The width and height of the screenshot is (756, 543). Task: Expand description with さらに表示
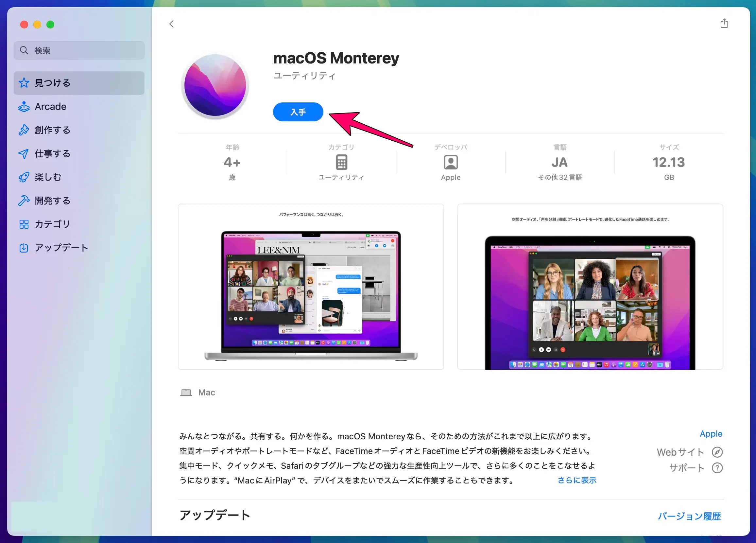577,480
